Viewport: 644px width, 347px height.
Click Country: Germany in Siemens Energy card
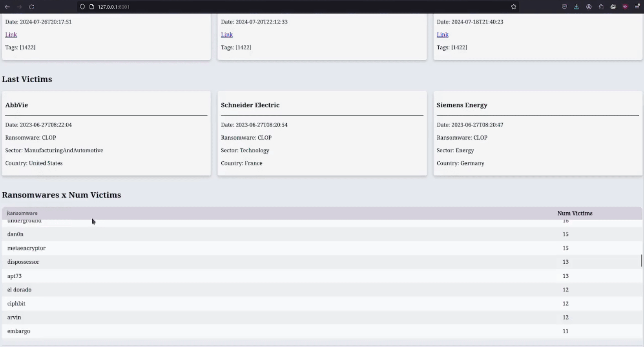tap(460, 163)
